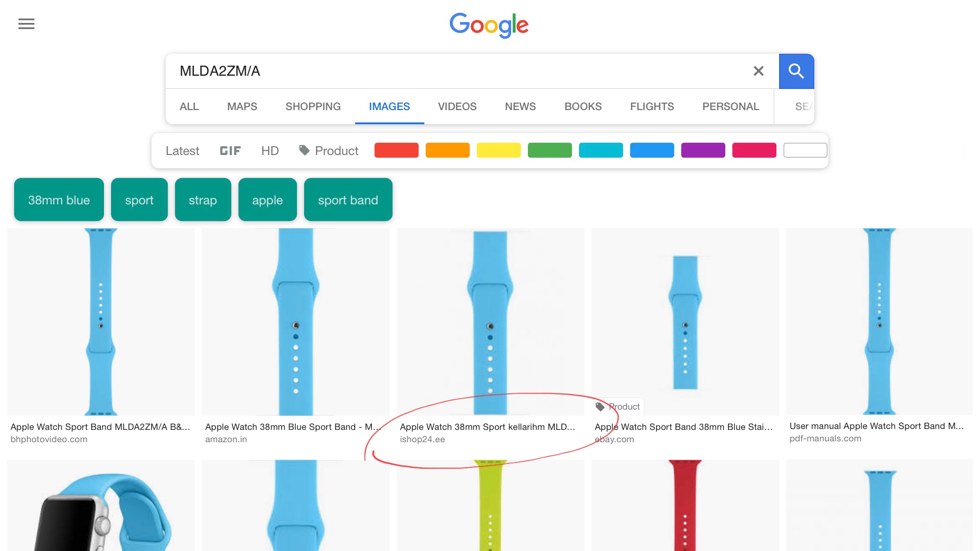Click the 'sport band' suggestion chip
980x551 pixels.
348,200
